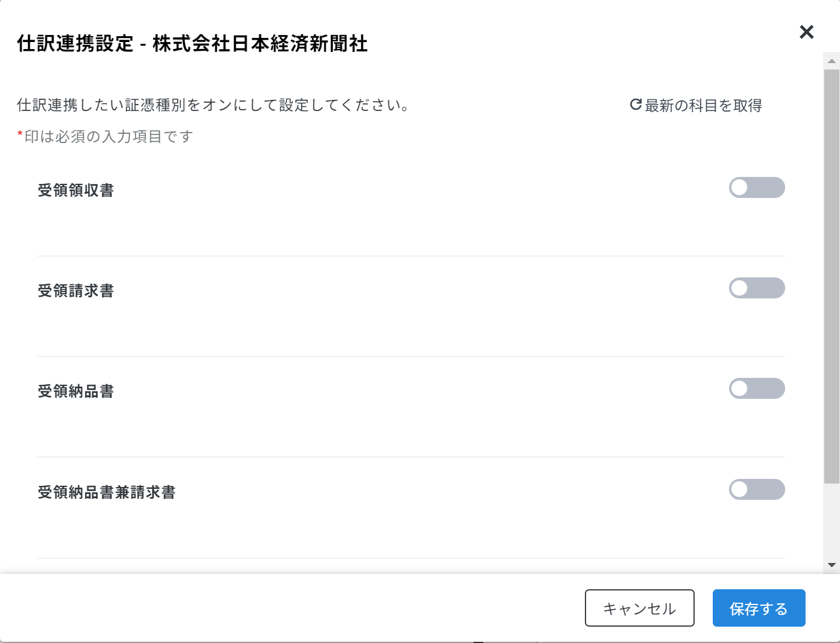The height and width of the screenshot is (643, 840).
Task: Select the 受領納品書兼請求書 row label
Action: click(x=107, y=492)
